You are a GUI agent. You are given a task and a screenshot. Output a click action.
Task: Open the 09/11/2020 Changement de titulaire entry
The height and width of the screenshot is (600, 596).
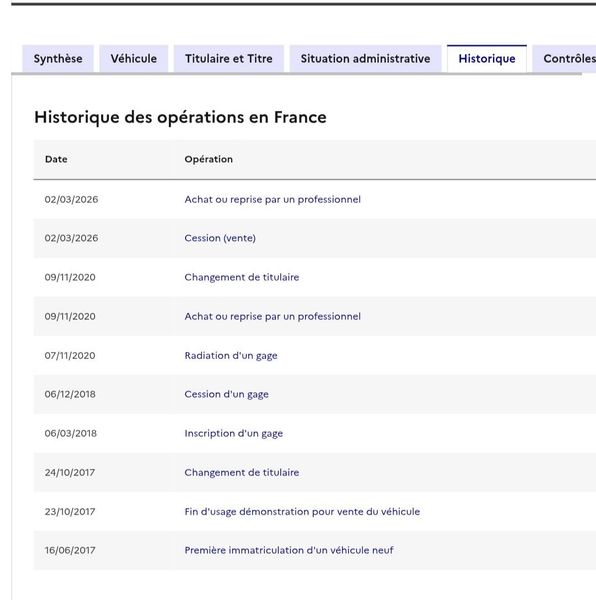pos(242,277)
